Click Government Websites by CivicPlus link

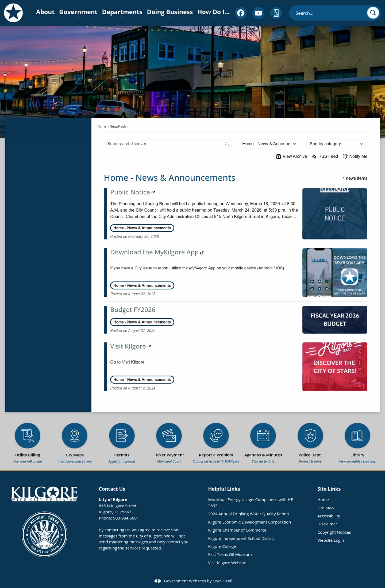click(x=198, y=581)
